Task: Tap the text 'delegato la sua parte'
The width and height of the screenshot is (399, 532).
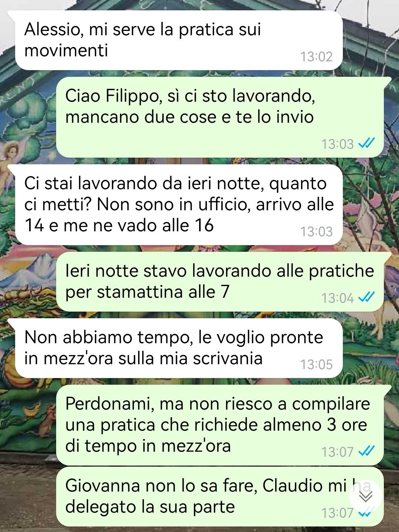Action: (x=150, y=507)
